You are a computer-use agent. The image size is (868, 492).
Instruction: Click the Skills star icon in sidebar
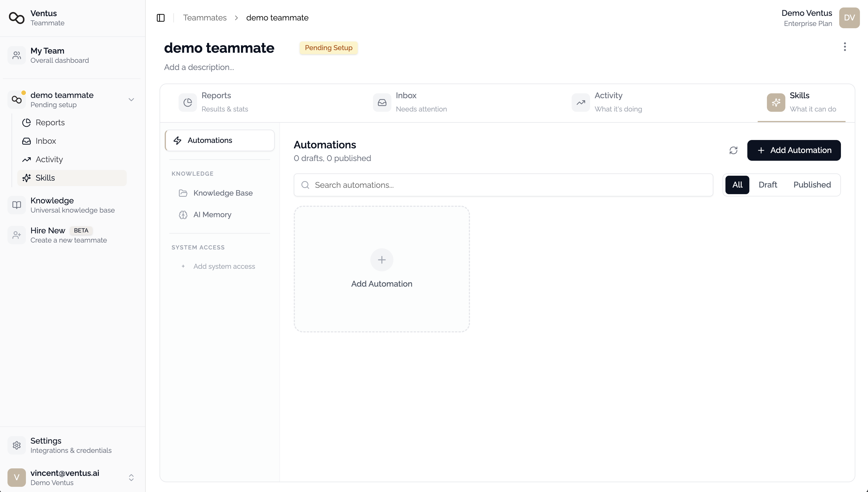(27, 178)
